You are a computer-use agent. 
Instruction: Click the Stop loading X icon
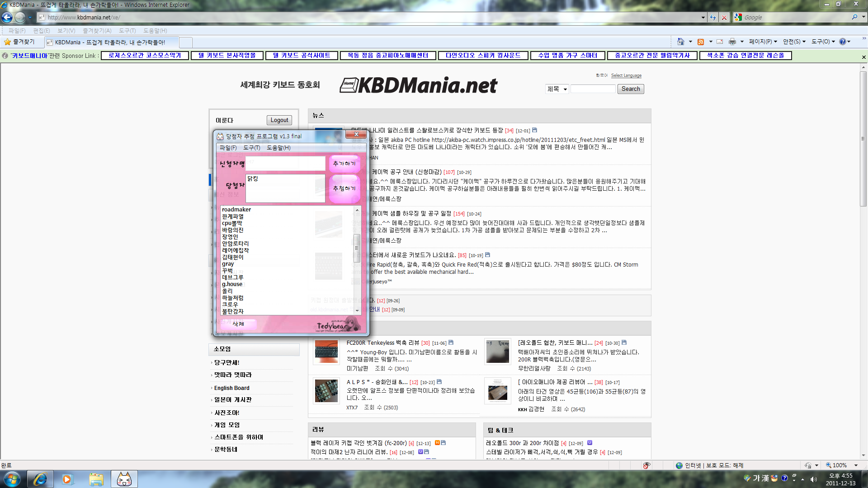(x=724, y=17)
